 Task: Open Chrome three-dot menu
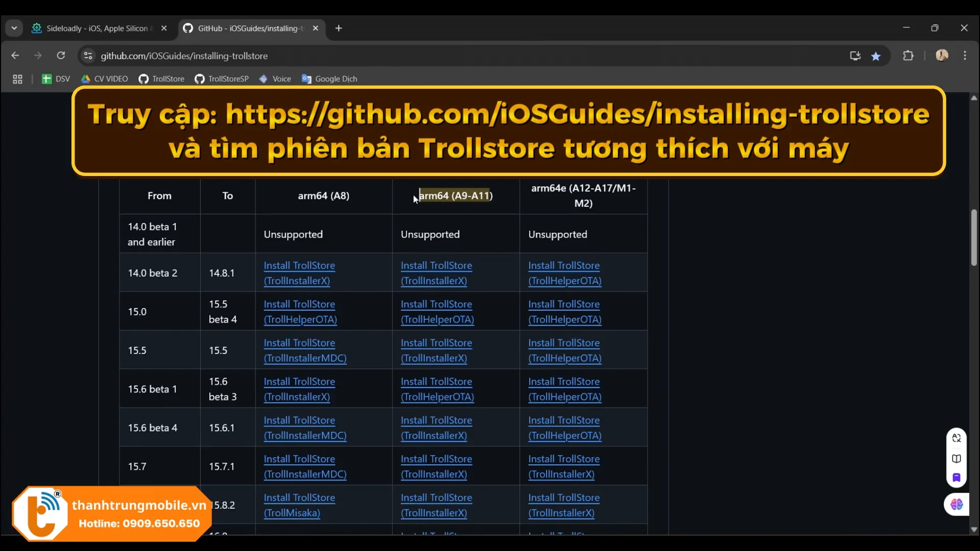tap(965, 56)
